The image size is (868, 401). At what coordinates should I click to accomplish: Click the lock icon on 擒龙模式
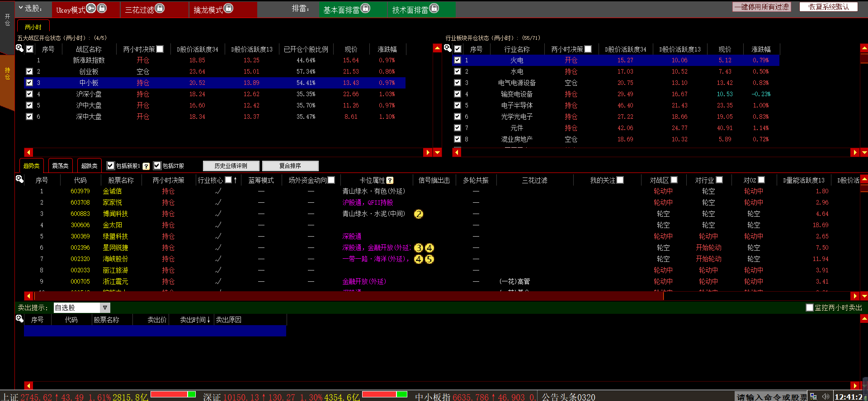228,9
